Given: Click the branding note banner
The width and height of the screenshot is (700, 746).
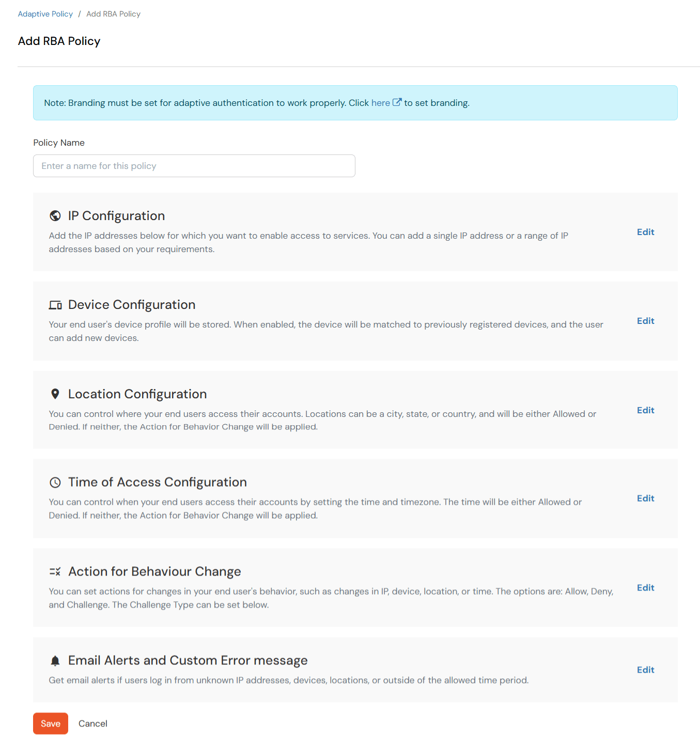Looking at the screenshot, I should point(355,103).
